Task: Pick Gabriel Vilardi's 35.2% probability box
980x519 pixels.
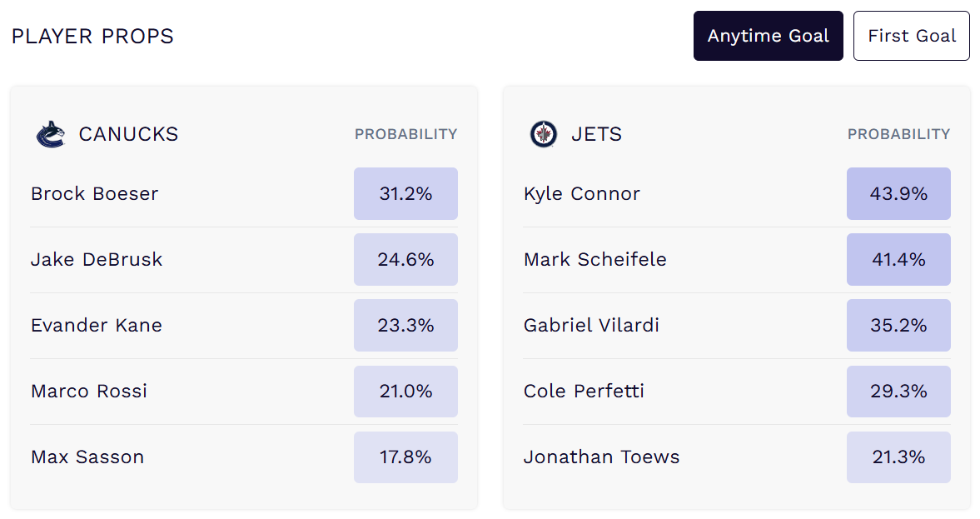Action: 898,326
